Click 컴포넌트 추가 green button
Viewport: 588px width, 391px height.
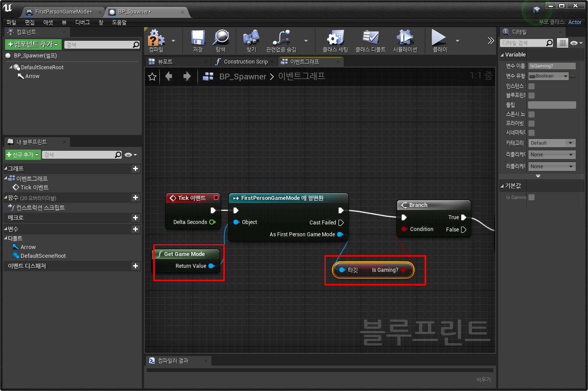click(x=33, y=44)
